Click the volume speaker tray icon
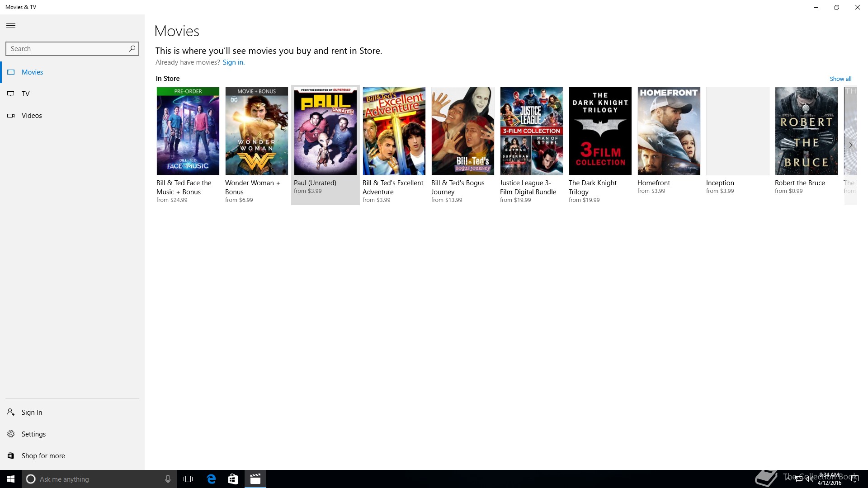Screen dimensions: 868x488 [810, 479]
